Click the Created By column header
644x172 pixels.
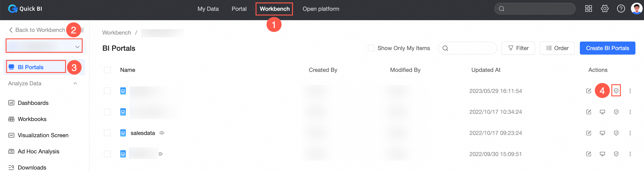323,70
